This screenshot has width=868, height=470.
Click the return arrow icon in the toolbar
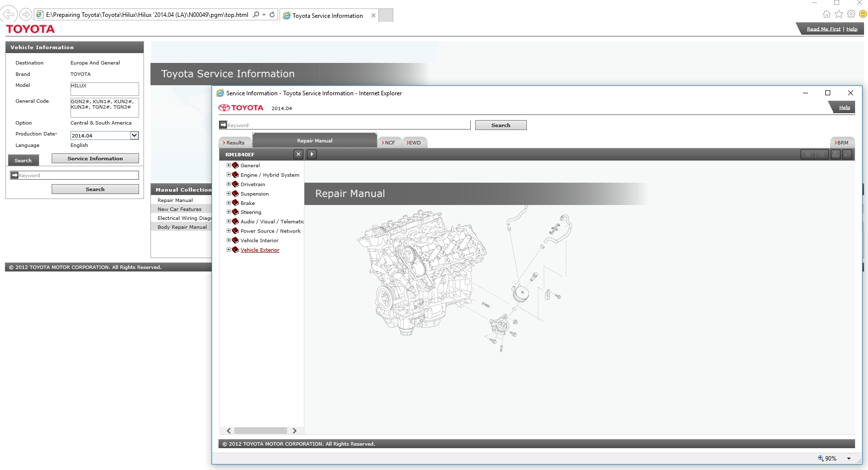(847, 154)
